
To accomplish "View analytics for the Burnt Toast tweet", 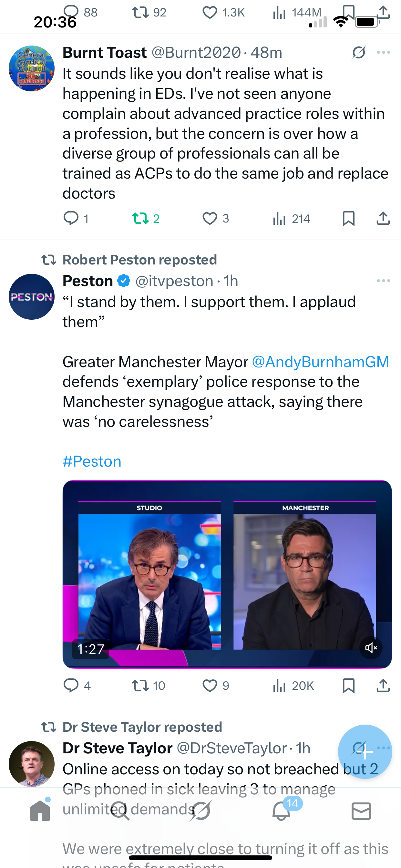I will (x=280, y=218).
